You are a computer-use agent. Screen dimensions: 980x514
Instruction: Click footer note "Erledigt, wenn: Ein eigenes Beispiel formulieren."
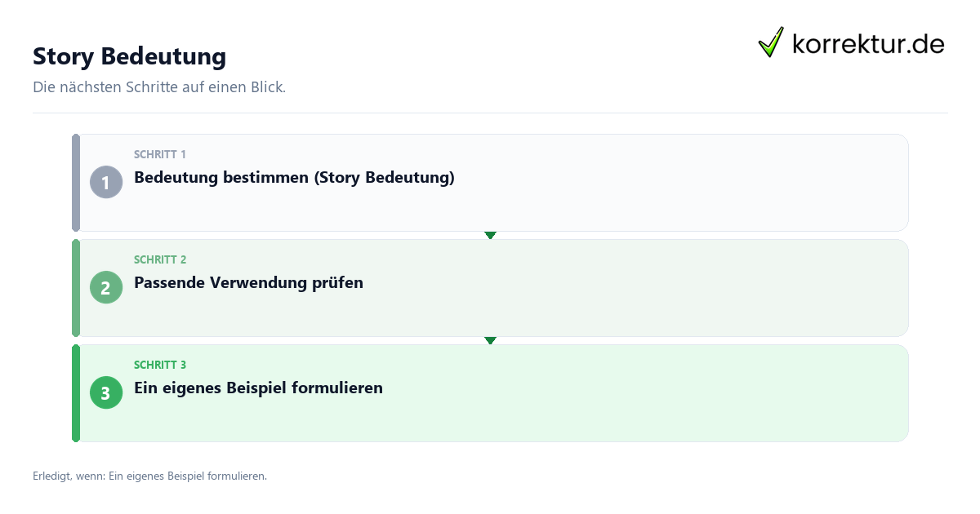coord(150,476)
